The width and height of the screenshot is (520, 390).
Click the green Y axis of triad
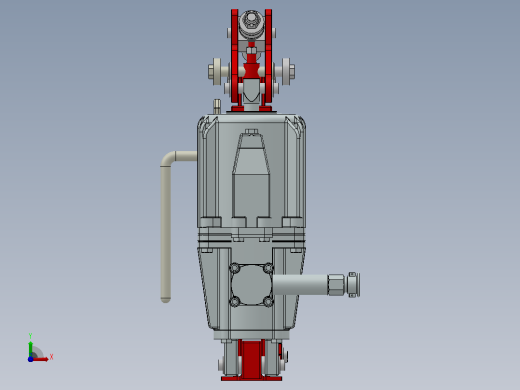[31, 348]
